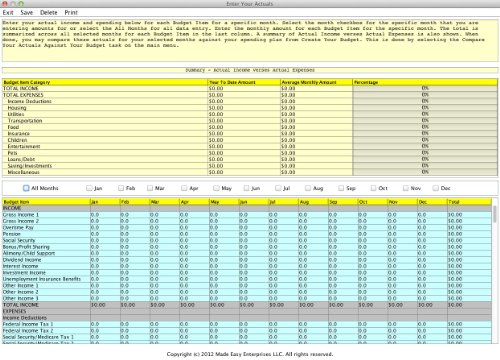The image size is (500, 360).
Task: Click Overtime Pay Mar amount cell
Action: click(164, 228)
